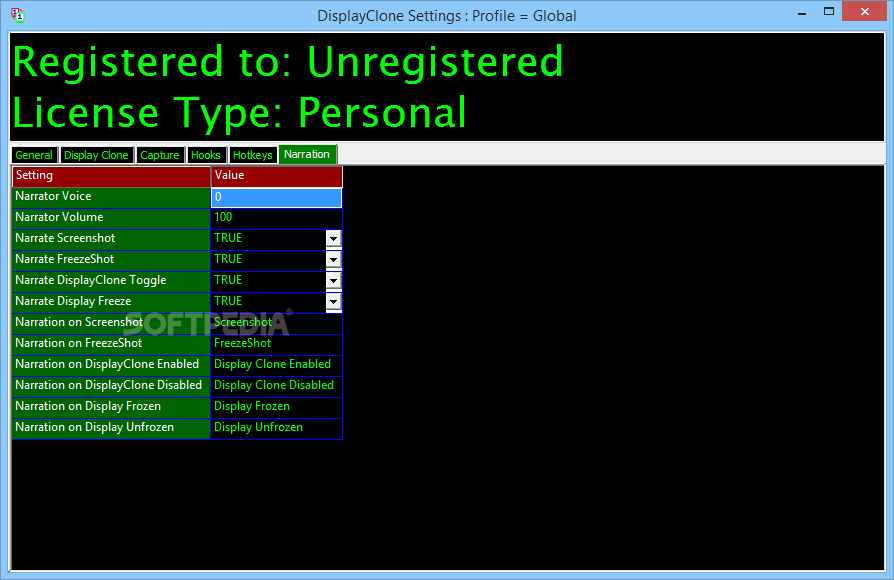Edit Narration on FreezeShot value text

(277, 344)
